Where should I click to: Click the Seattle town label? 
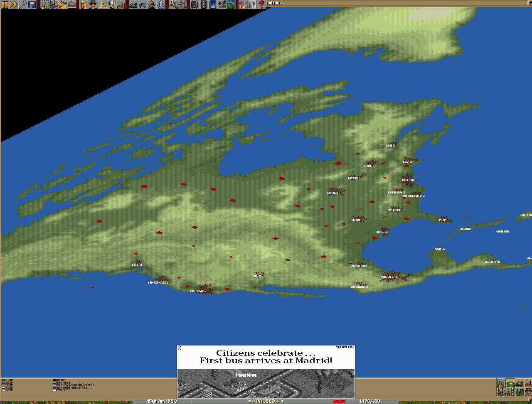(x=137, y=265)
